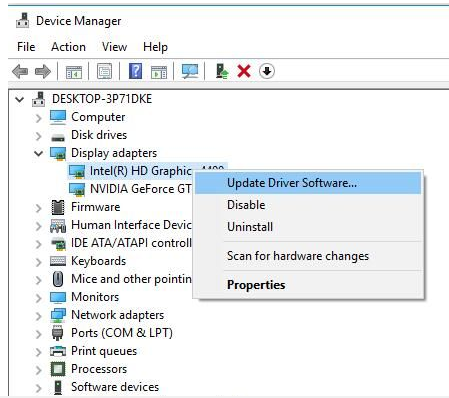Image resolution: width=449 pixels, height=398 pixels.
Task: Toggle the action pane toolbar icon
Action: (159, 71)
